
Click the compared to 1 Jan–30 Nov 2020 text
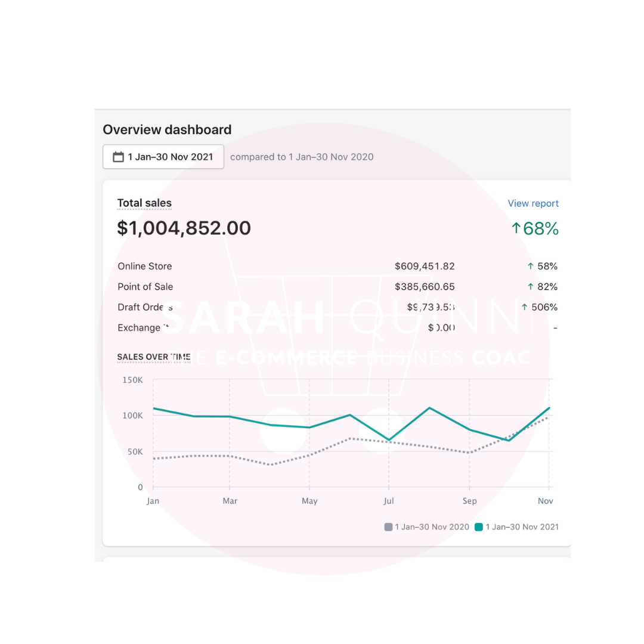pos(302,157)
